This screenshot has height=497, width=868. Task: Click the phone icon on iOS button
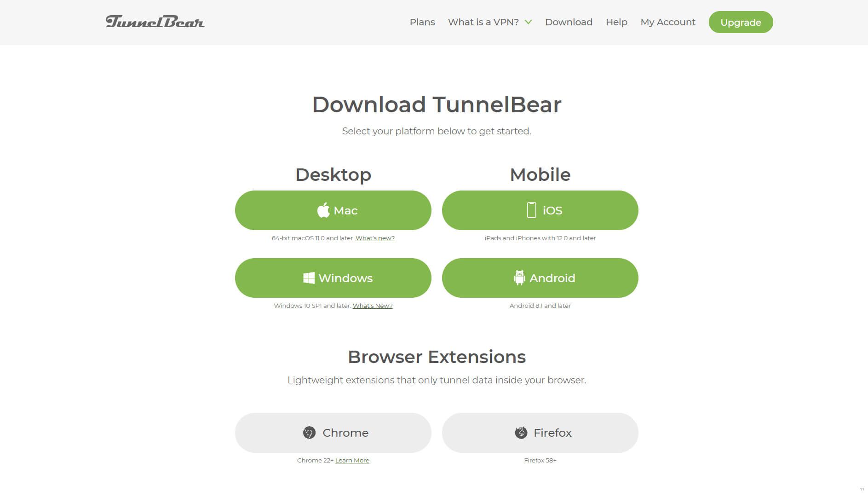click(531, 210)
